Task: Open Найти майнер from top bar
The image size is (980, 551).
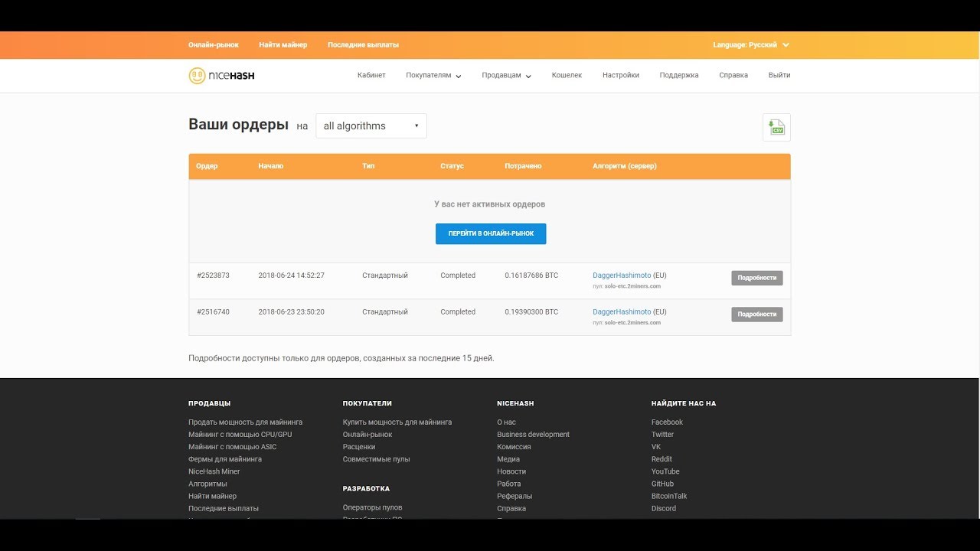Action: 284,44
